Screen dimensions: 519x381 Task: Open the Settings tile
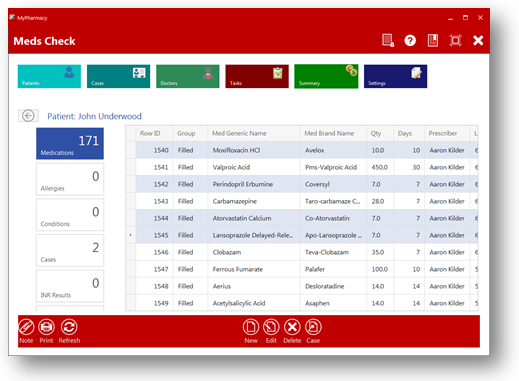(x=395, y=76)
